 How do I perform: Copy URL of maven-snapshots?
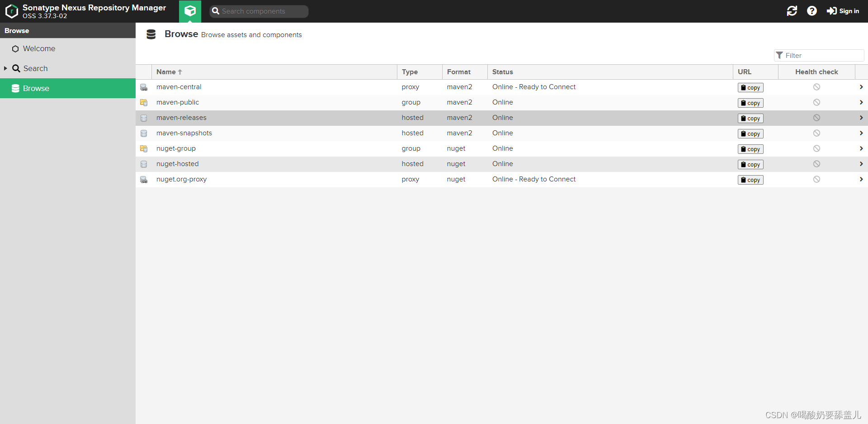click(750, 133)
